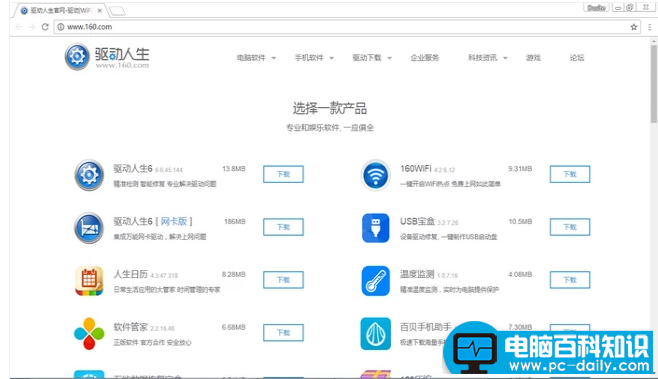Viewport: 658px width, 379px height.
Task: View site info icon beside the URL
Action: tap(61, 27)
